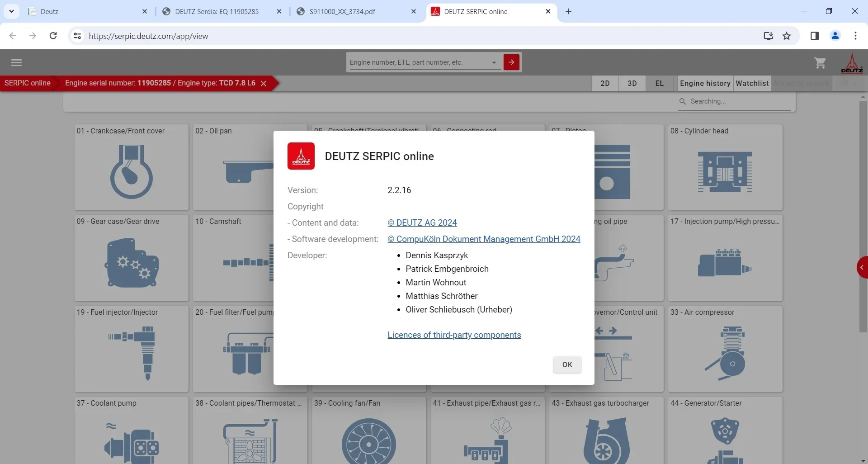Switch to the 2D view

click(605, 84)
